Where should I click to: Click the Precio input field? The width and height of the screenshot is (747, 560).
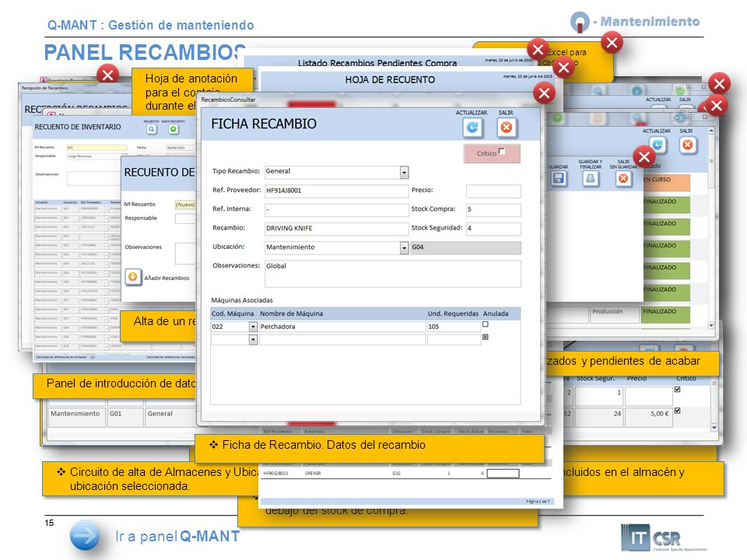493,191
